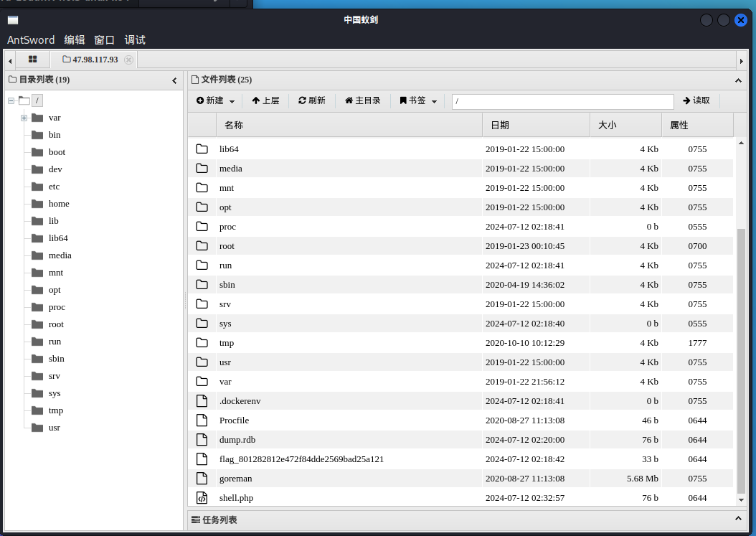This screenshot has width=756, height=536.
Task: Click the proc folder icon in file list
Action: (x=202, y=226)
